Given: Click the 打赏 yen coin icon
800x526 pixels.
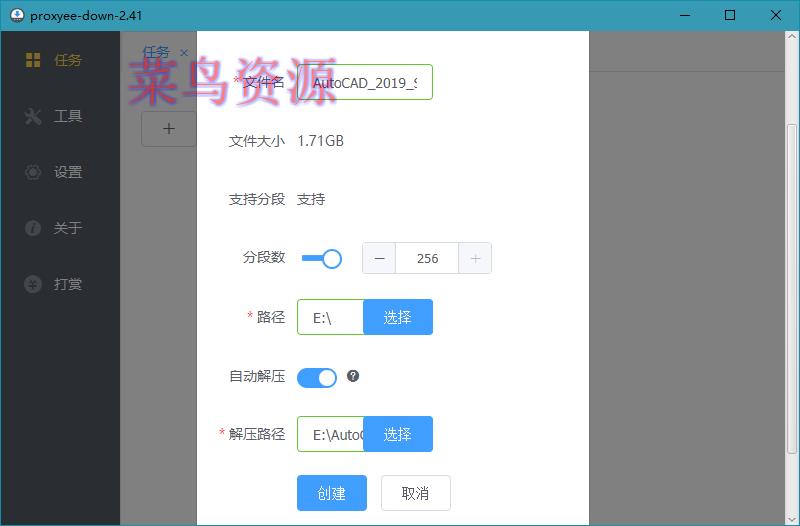Looking at the screenshot, I should 33,284.
